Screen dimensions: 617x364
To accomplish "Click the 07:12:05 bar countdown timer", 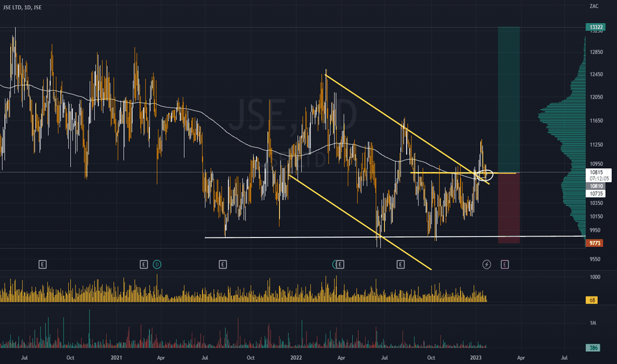I will [599, 179].
